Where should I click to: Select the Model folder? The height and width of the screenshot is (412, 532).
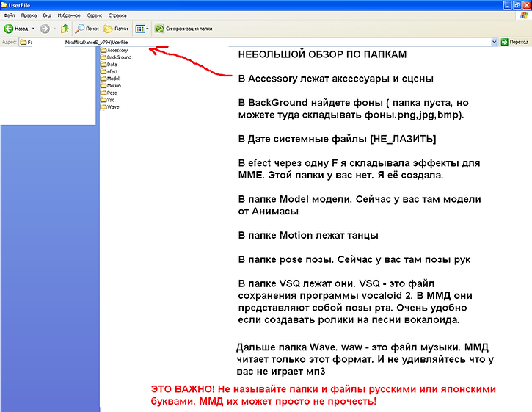110,79
